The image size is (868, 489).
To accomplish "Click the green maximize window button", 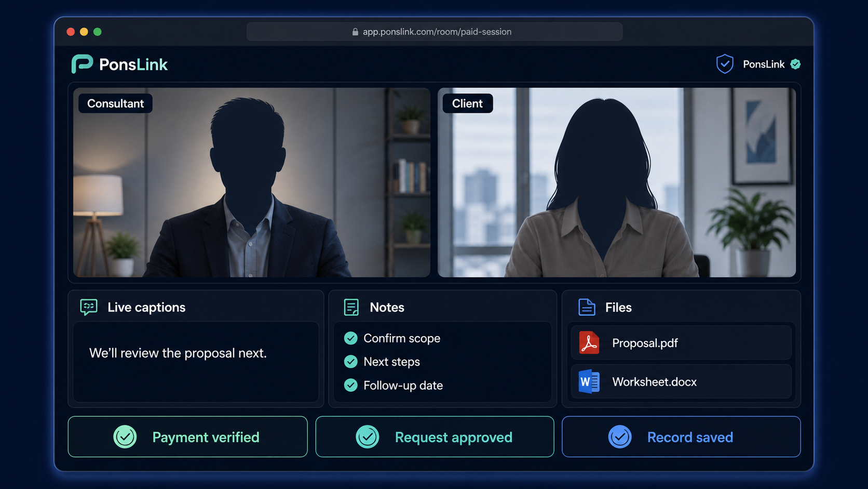I will click(98, 32).
